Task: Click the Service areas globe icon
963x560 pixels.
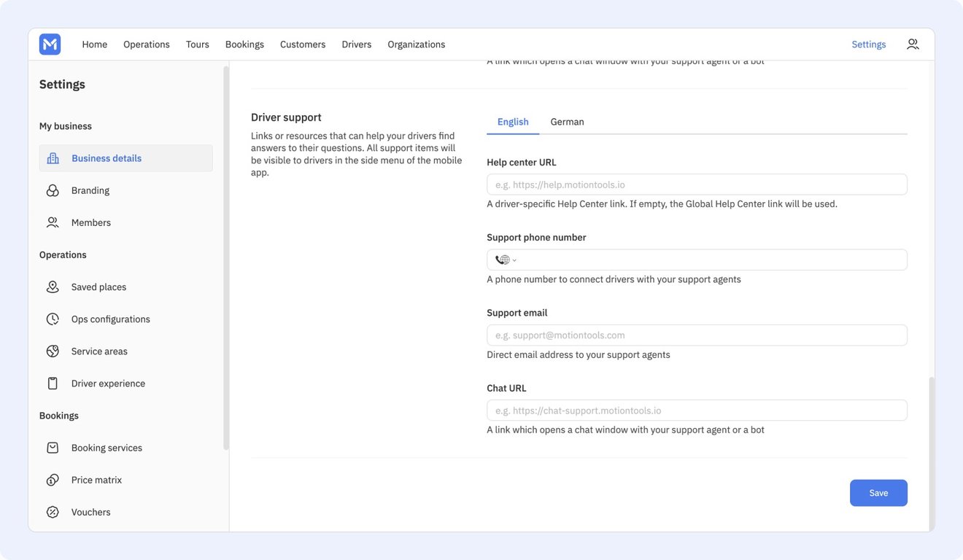Action: [x=53, y=351]
